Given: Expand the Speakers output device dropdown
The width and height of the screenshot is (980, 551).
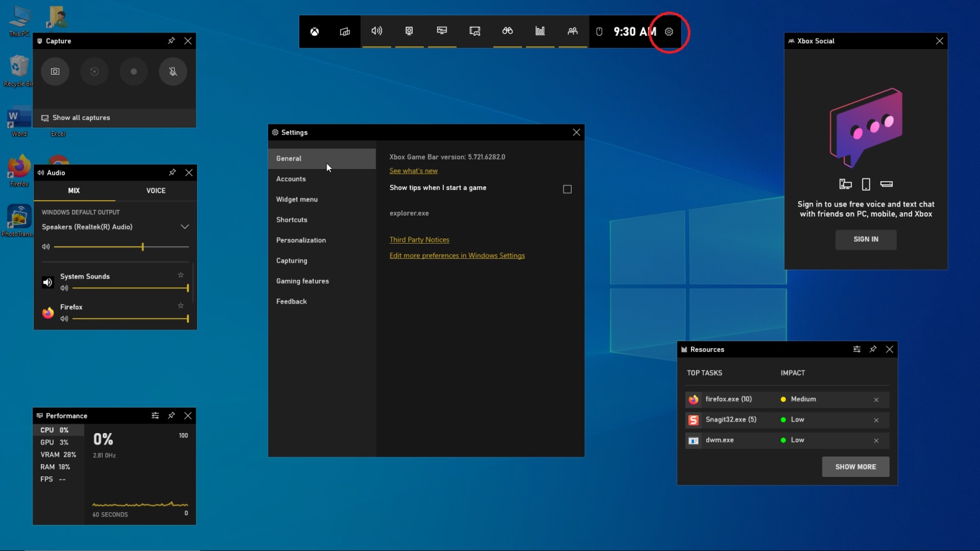Looking at the screenshot, I should [184, 227].
